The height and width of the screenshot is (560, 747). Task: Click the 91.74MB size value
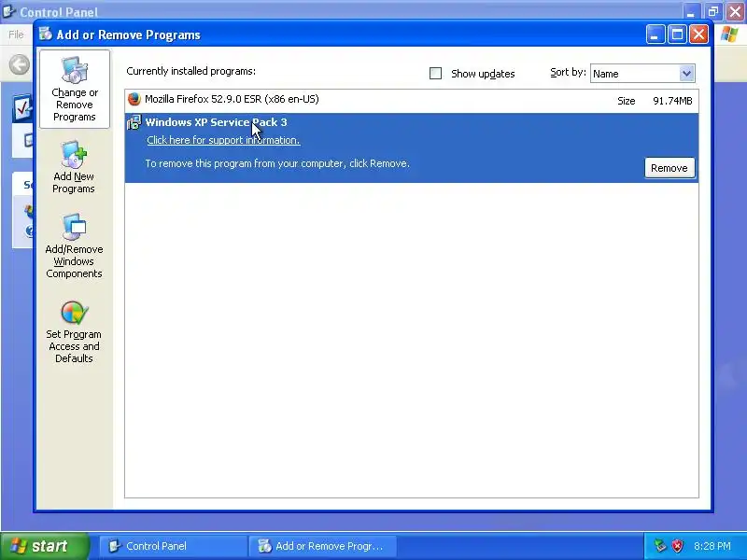[x=672, y=101]
